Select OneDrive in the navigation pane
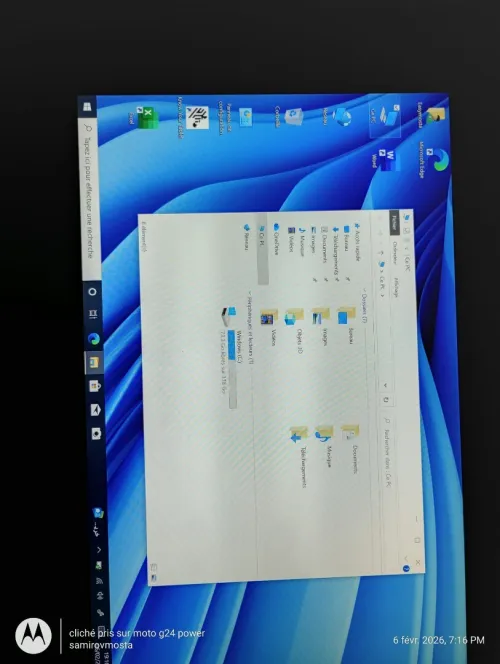Image resolution: width=500 pixels, height=664 pixels. click(276, 239)
